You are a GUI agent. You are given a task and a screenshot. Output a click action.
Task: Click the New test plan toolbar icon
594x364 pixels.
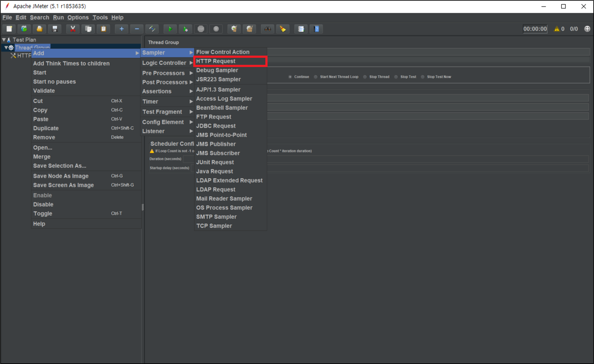(9, 29)
